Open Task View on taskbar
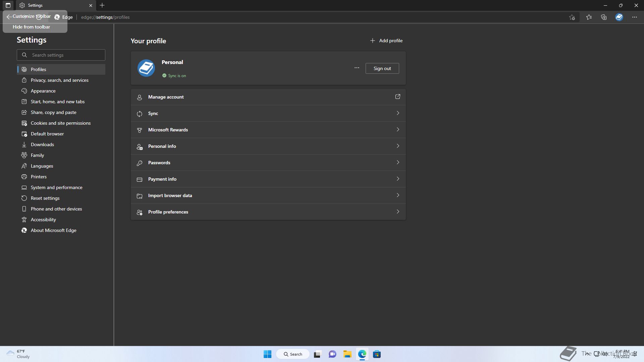The width and height of the screenshot is (644, 362). click(x=317, y=354)
